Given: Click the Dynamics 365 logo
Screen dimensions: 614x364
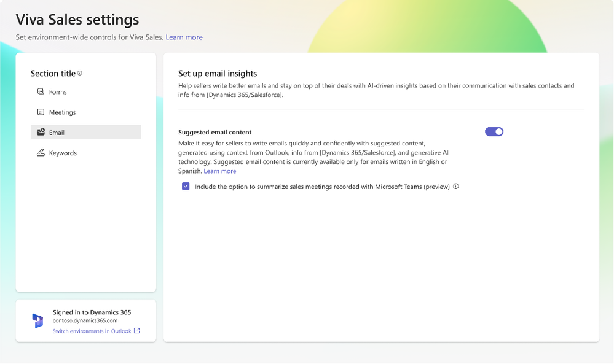Looking at the screenshot, I should 37,320.
